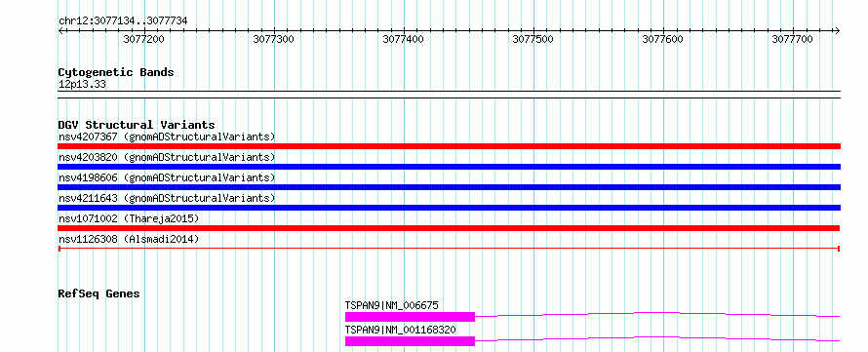Screen dimensions: 868x352
Task: Open variant nsv4203820 label
Action: tap(167, 157)
